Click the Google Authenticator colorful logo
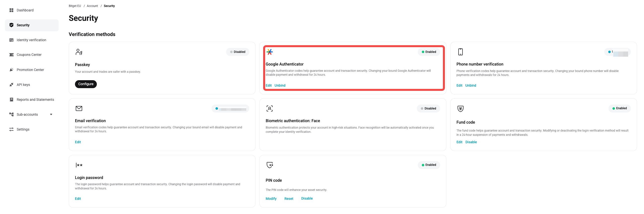The width and height of the screenshot is (644, 214). 270,52
